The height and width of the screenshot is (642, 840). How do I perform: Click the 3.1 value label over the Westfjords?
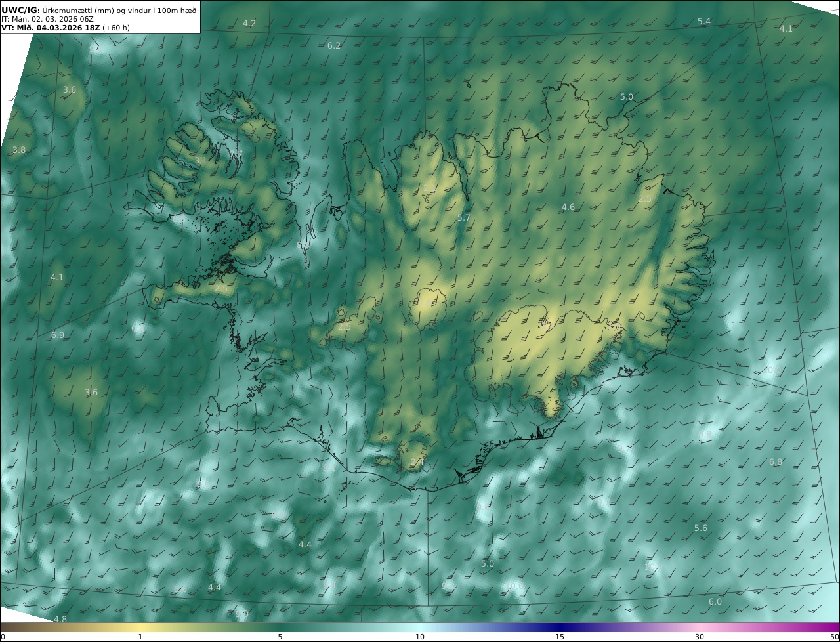(x=201, y=160)
